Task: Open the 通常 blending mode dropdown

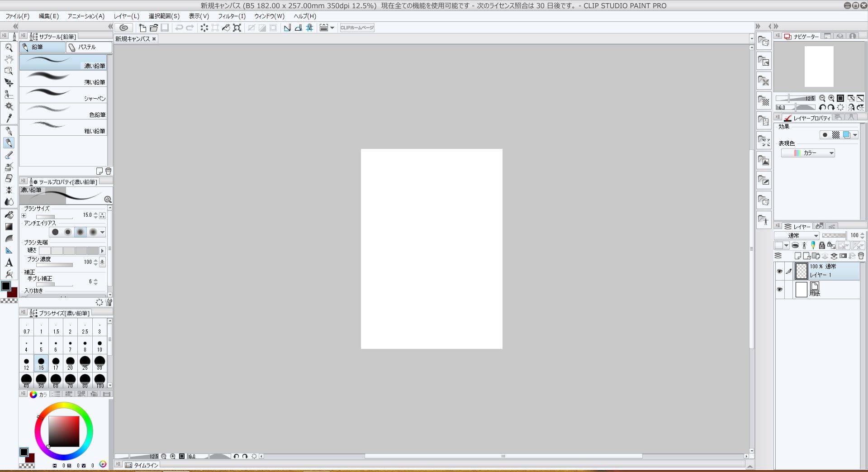Action: pyautogui.click(x=797, y=235)
